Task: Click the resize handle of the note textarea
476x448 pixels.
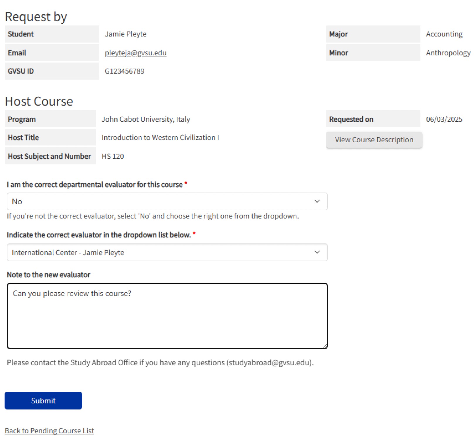Action: [325, 346]
